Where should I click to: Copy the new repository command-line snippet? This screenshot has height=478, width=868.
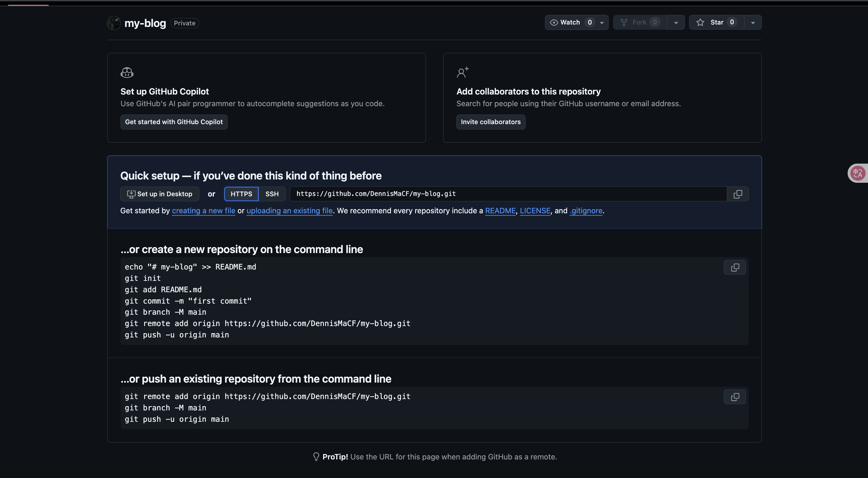(x=735, y=267)
